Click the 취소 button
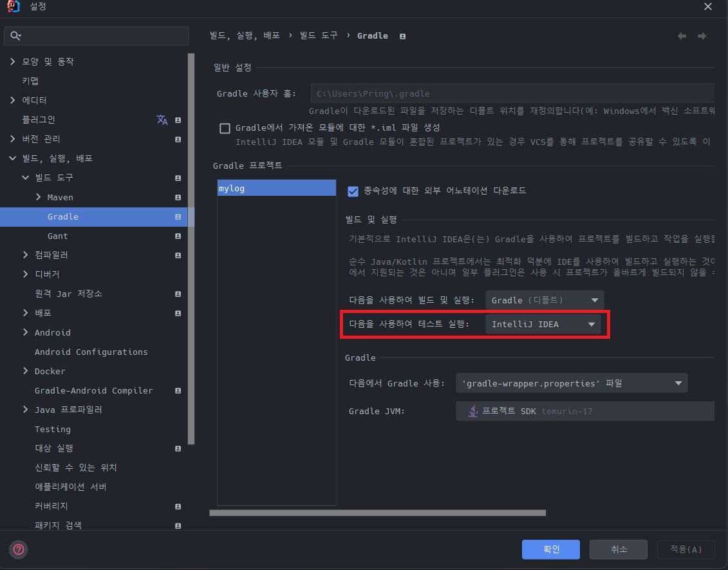728x570 pixels. pyautogui.click(x=619, y=549)
